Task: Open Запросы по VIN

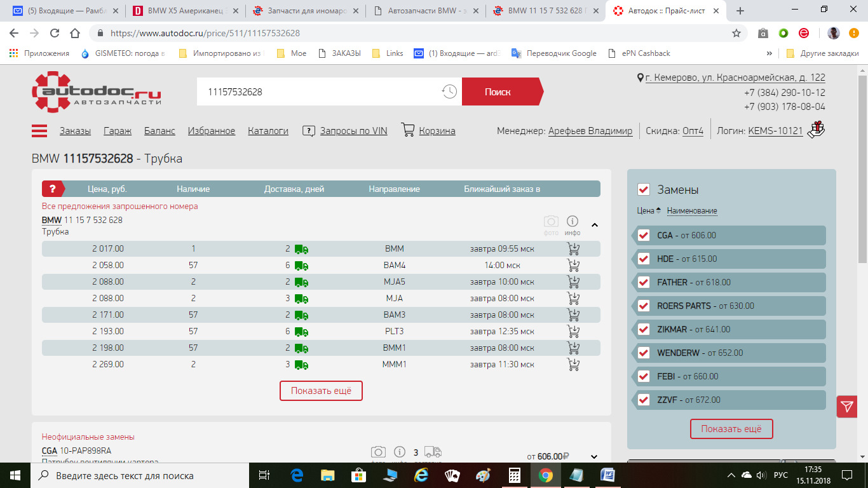Action: [353, 131]
